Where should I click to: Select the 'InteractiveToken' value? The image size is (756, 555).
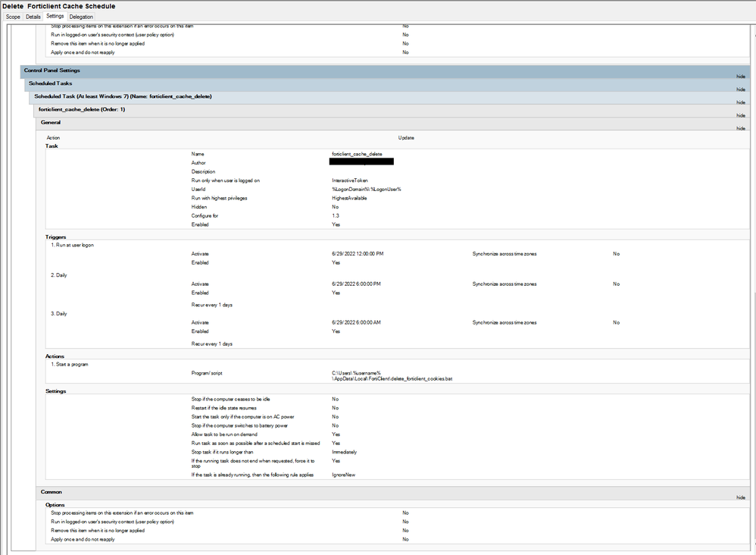coord(349,180)
